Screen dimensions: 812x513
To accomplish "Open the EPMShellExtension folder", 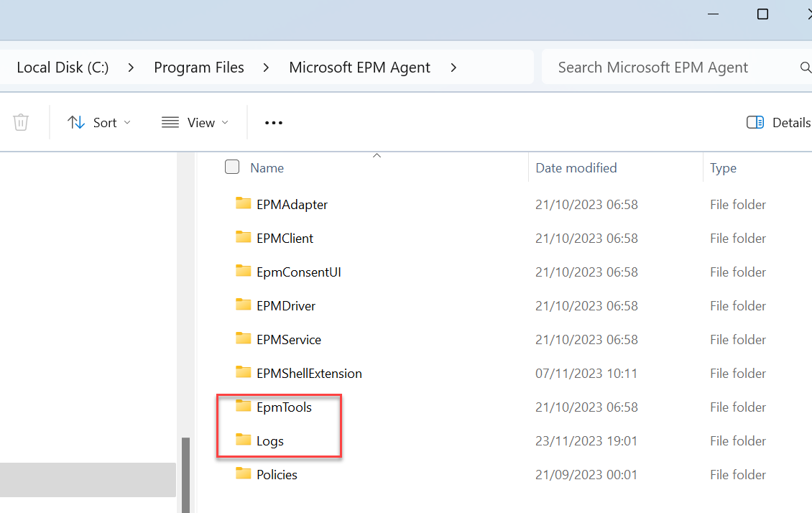I will coord(310,373).
